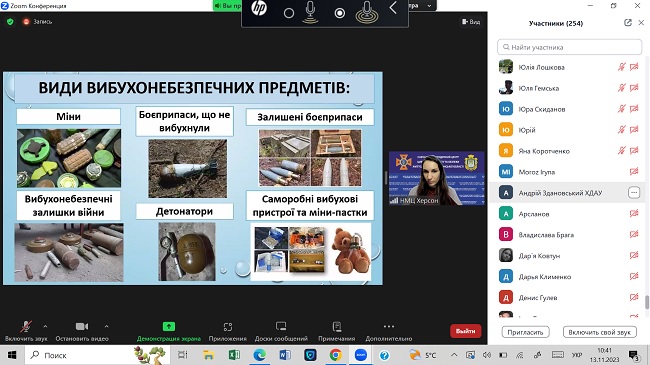The height and width of the screenshot is (365, 650).
Task: Open Task View on taskbar
Action: 182,355
